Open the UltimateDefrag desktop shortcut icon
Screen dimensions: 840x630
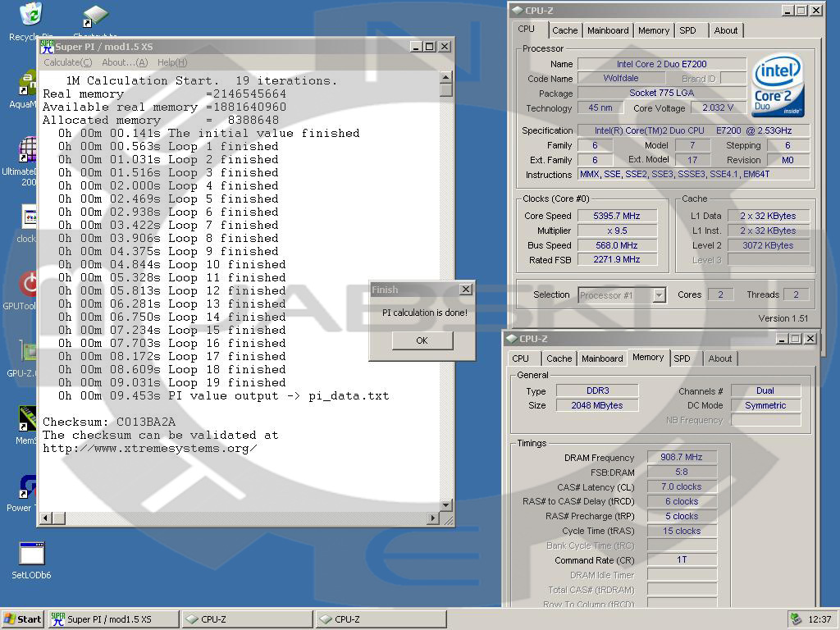[28, 149]
